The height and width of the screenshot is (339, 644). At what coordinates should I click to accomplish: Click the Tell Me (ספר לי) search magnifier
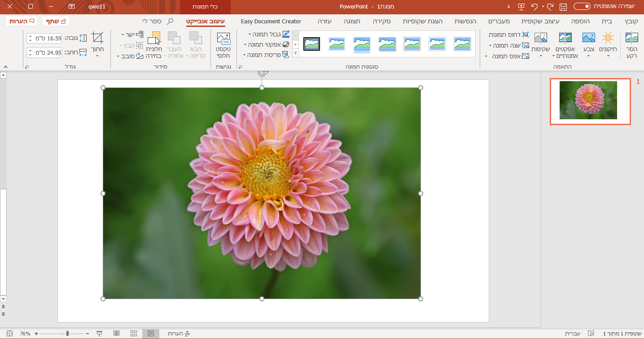(170, 21)
